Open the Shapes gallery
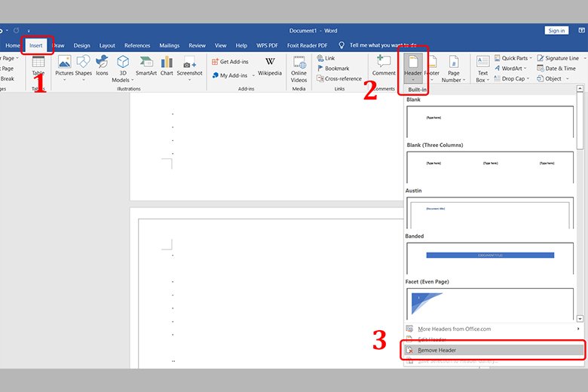Screen dimensions: 588x392 point(83,66)
